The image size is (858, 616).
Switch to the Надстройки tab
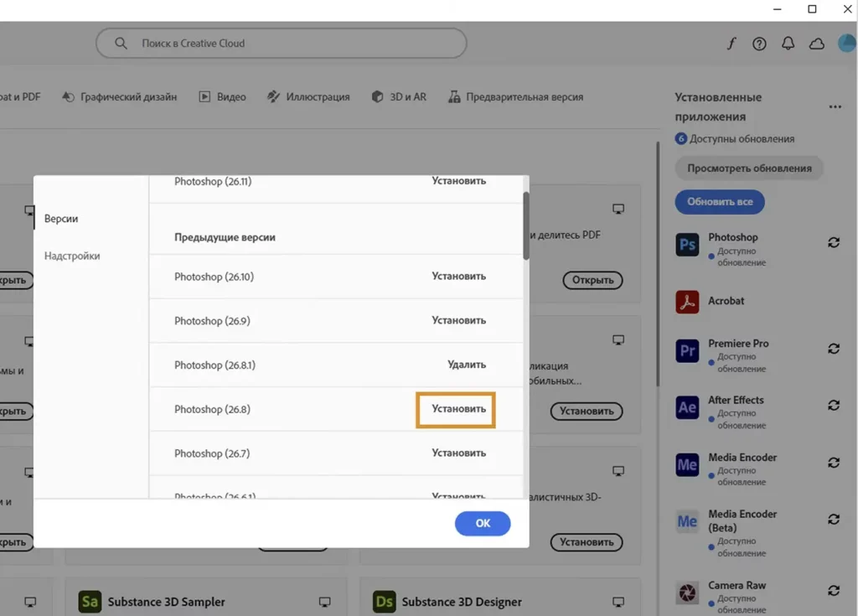click(72, 256)
